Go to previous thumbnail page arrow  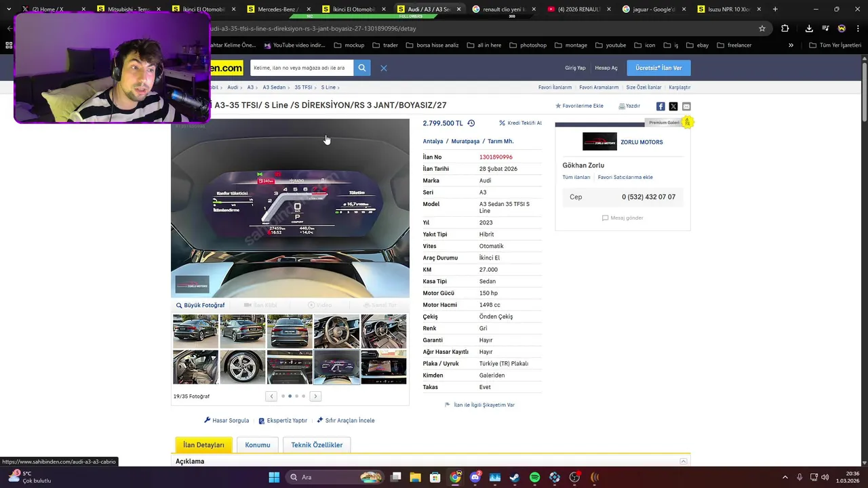[271, 396]
